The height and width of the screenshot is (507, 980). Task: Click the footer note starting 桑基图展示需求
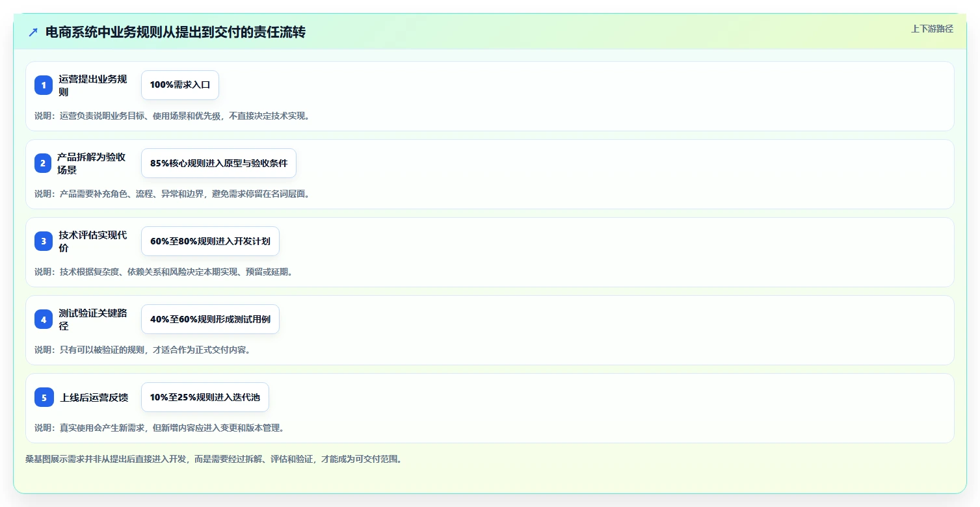point(214,459)
